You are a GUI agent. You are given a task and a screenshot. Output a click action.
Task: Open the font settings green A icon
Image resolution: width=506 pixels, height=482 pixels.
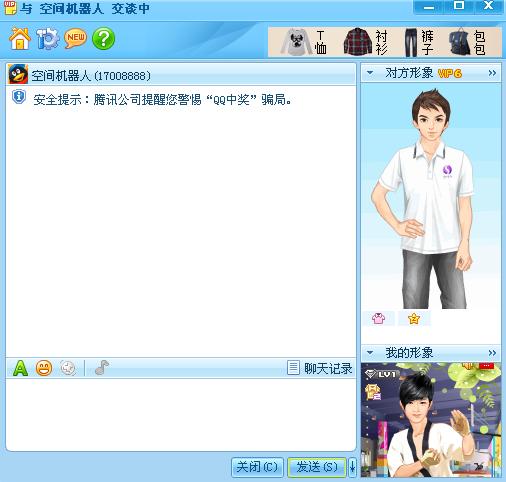tap(20, 368)
